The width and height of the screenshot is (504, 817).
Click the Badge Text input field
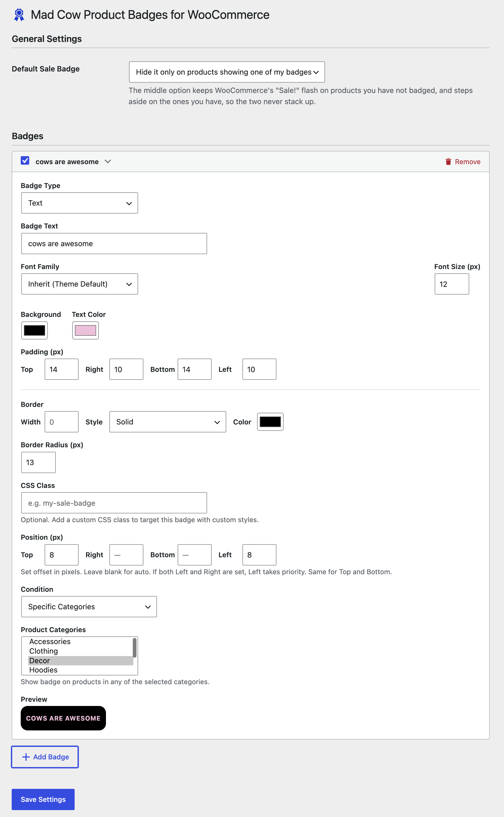coord(114,244)
